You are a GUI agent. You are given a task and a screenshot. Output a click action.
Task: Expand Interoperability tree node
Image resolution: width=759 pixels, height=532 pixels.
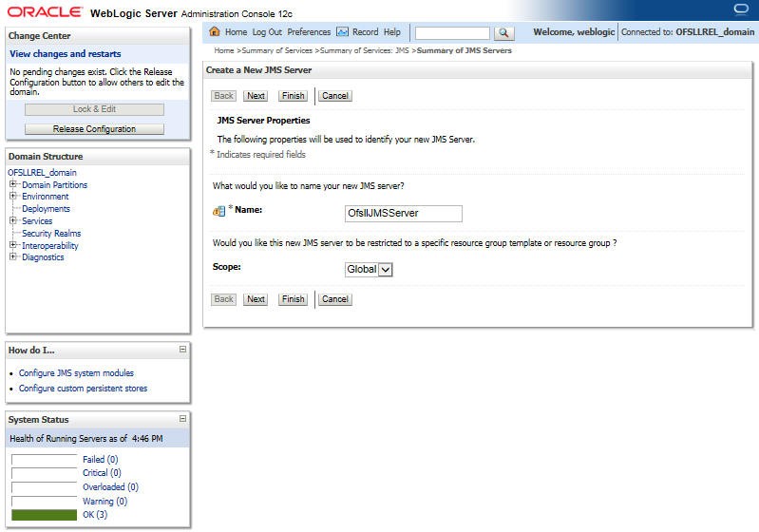(x=13, y=245)
